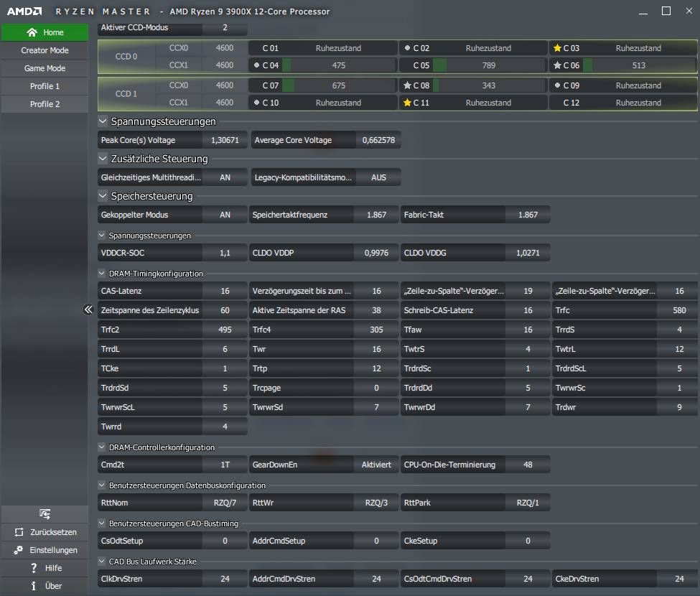Click Fabric-Takt value 1.867
Image resolution: width=700 pixels, height=596 pixels.
[528, 215]
